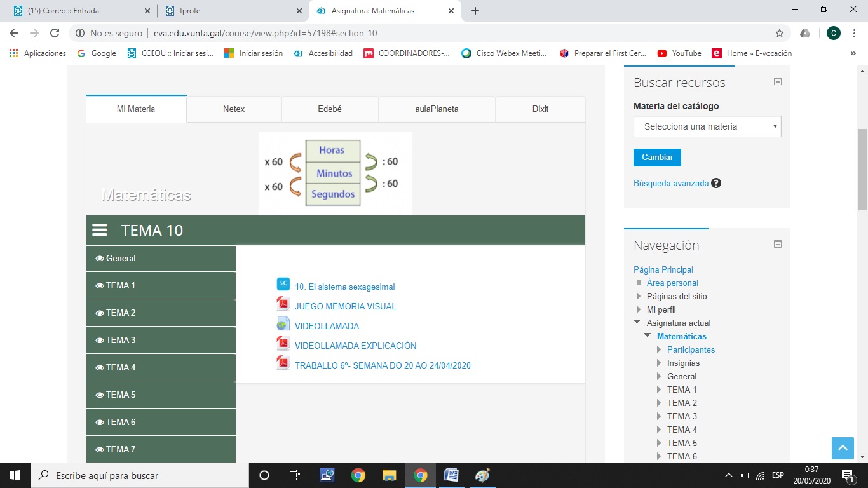Switch to the Netex tab
Screen dimensions: 868x488
pyautogui.click(x=234, y=109)
